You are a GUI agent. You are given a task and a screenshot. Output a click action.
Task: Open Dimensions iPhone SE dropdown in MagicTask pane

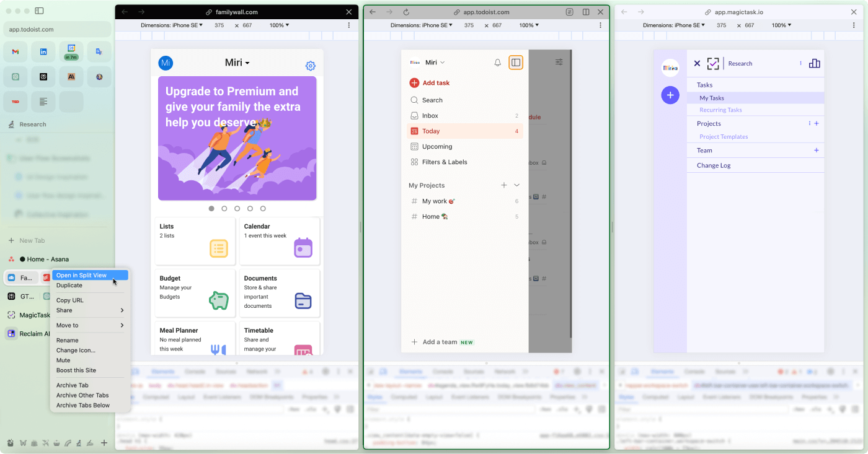tap(674, 25)
